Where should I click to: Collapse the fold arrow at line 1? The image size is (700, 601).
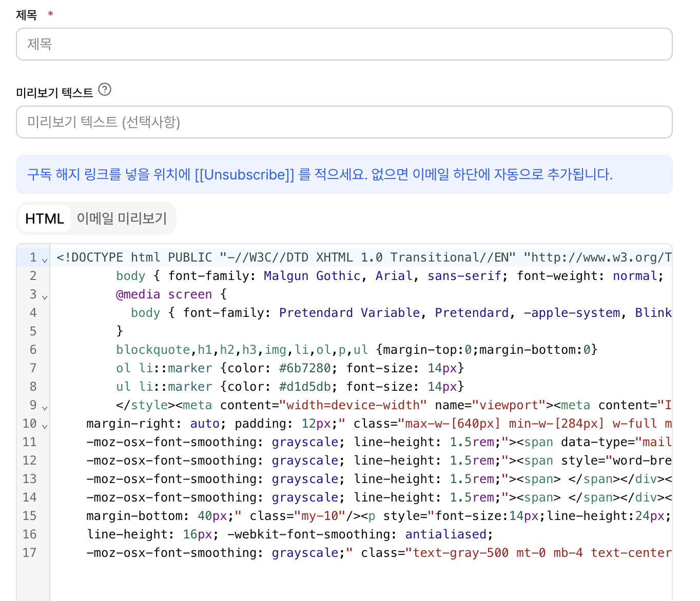tap(45, 261)
